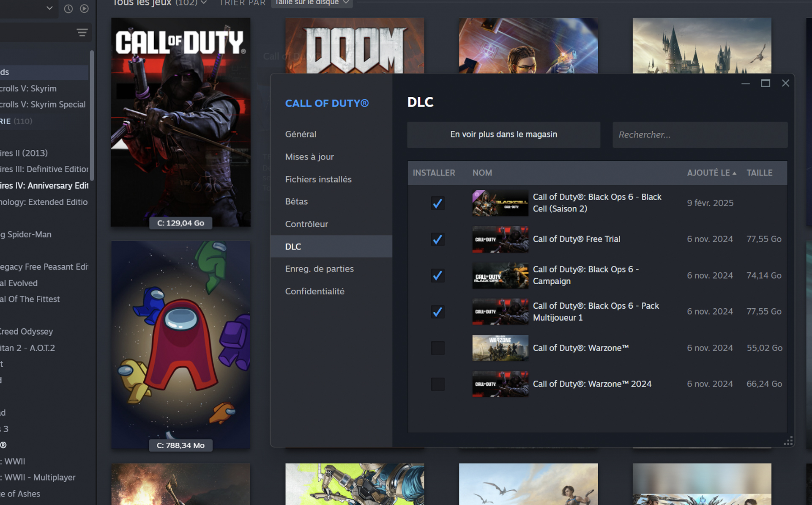Click the Black Ops 6 Campaign thumbnail
Image resolution: width=812 pixels, height=505 pixels.
(500, 275)
